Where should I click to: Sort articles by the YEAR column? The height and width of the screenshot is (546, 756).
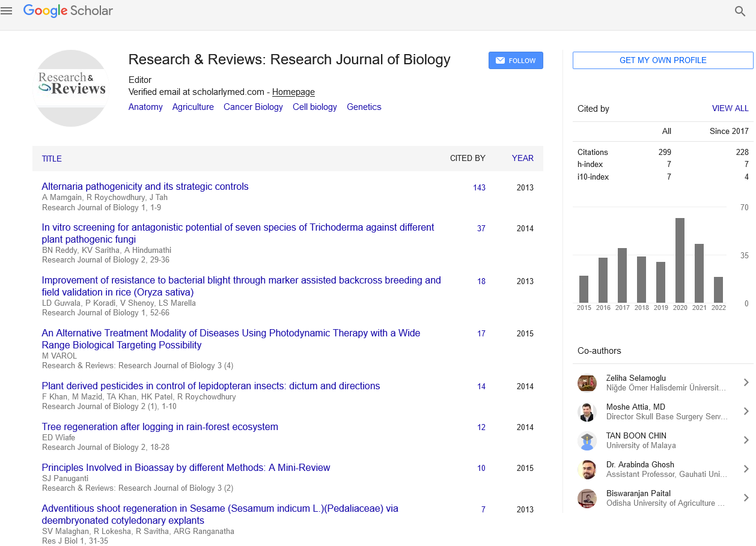(522, 159)
